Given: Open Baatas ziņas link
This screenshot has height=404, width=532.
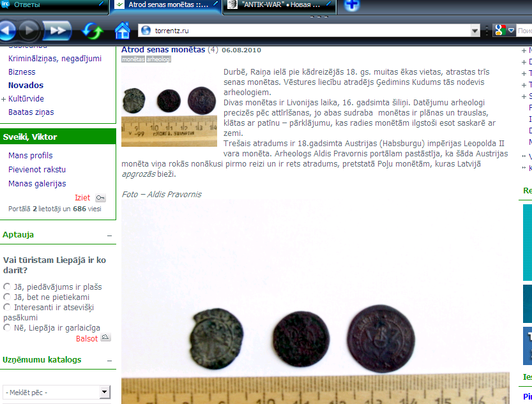Looking at the screenshot, I should pyautogui.click(x=31, y=112).
